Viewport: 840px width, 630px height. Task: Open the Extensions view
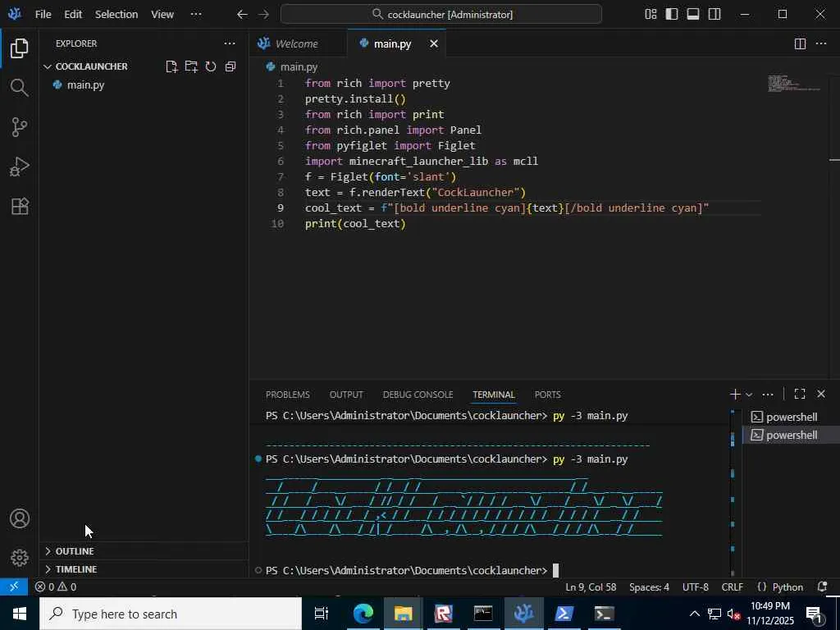(x=20, y=206)
